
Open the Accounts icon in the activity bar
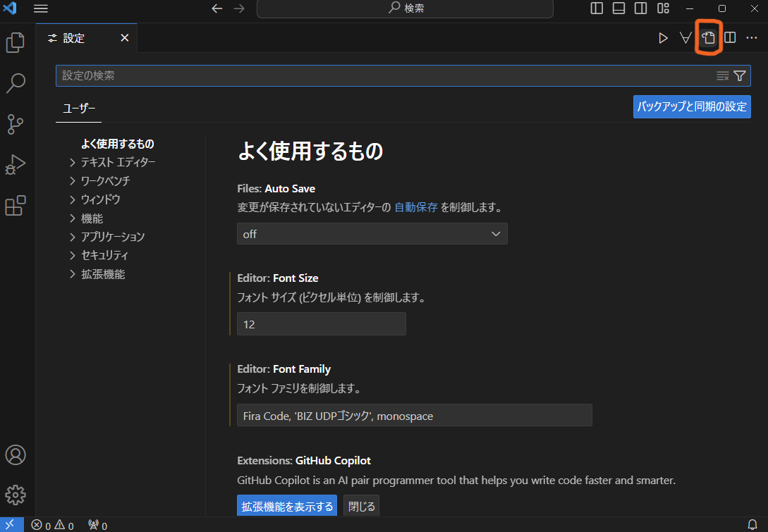coord(16,455)
